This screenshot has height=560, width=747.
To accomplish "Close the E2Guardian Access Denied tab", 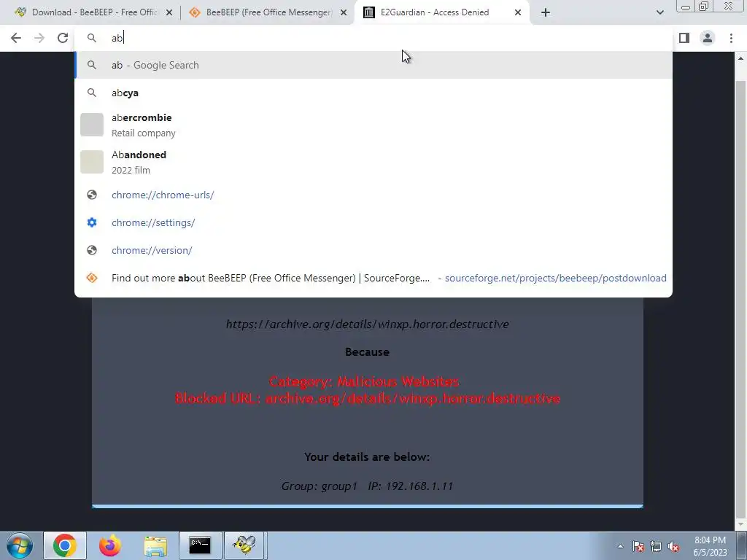I will pyautogui.click(x=518, y=13).
